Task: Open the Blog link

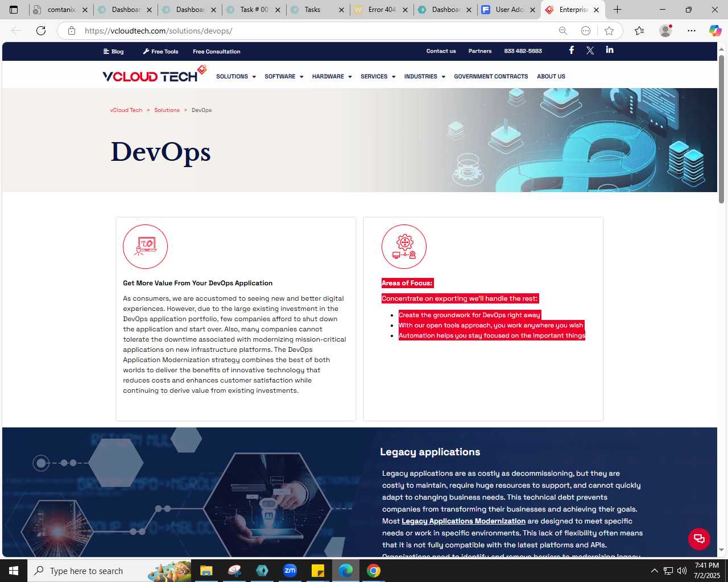Action: pyautogui.click(x=113, y=51)
